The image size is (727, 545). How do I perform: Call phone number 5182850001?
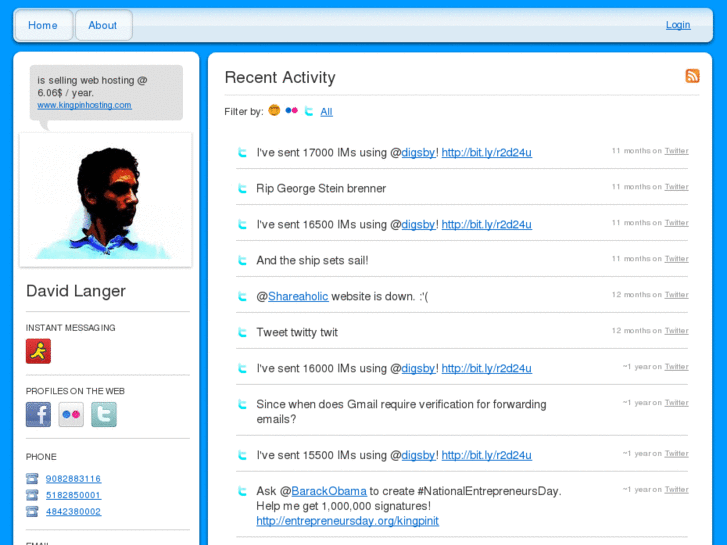tap(73, 495)
